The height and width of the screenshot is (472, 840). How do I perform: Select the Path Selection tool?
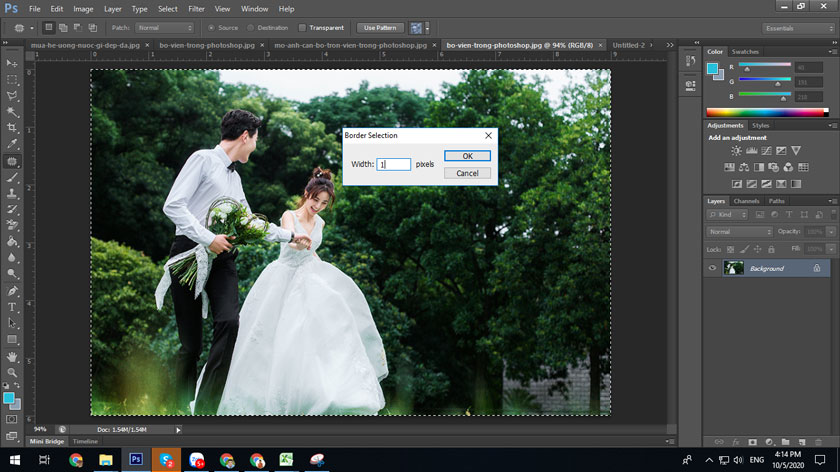coord(12,323)
